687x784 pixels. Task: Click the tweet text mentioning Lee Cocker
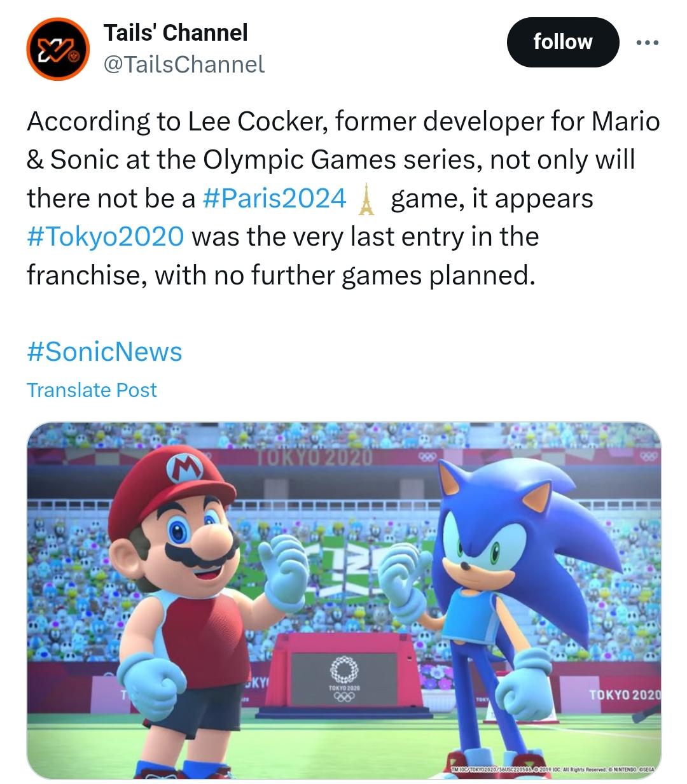[343, 199]
